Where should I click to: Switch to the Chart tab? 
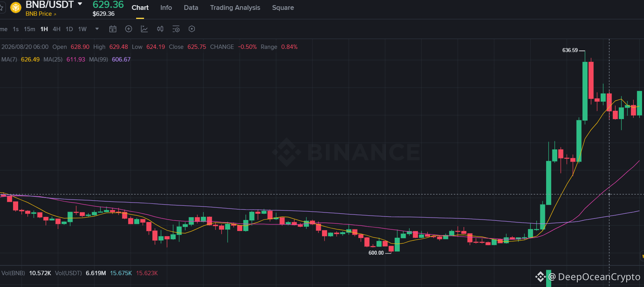click(140, 7)
